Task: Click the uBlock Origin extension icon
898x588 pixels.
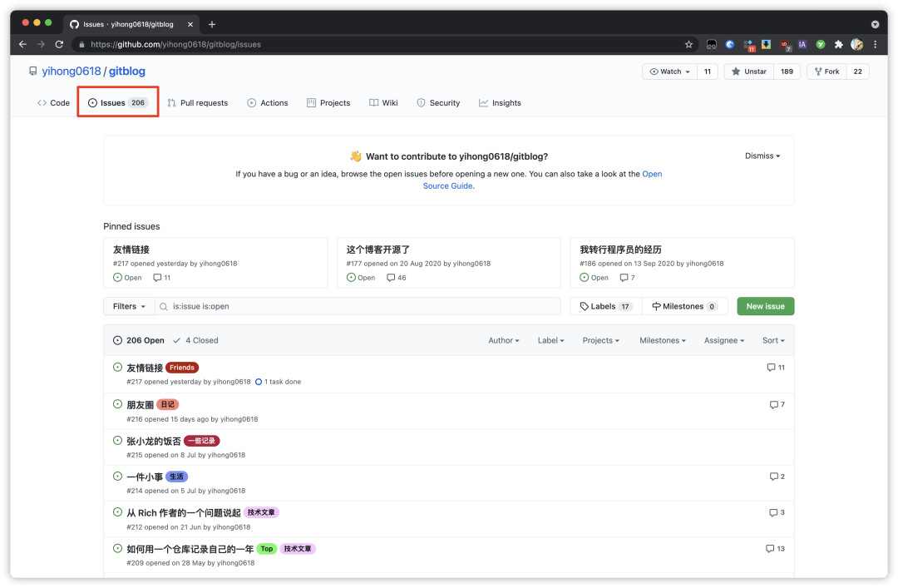Action: 783,45
